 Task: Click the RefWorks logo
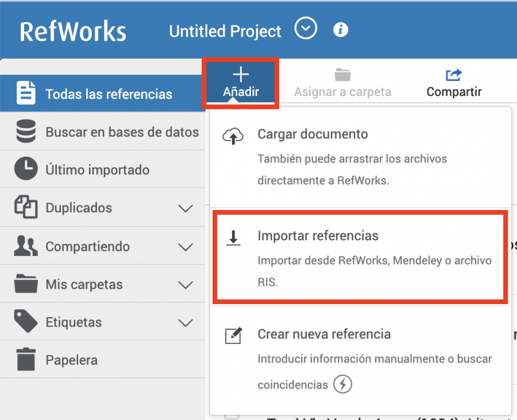click(73, 32)
